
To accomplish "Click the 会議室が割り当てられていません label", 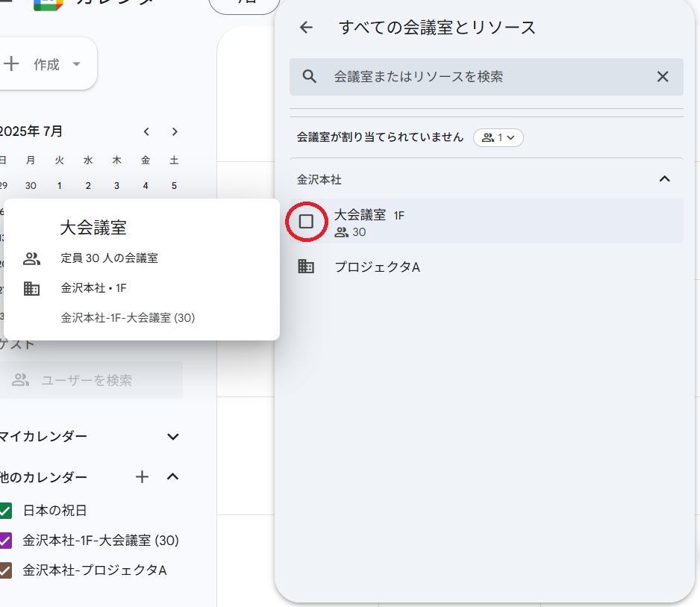I will (x=380, y=137).
